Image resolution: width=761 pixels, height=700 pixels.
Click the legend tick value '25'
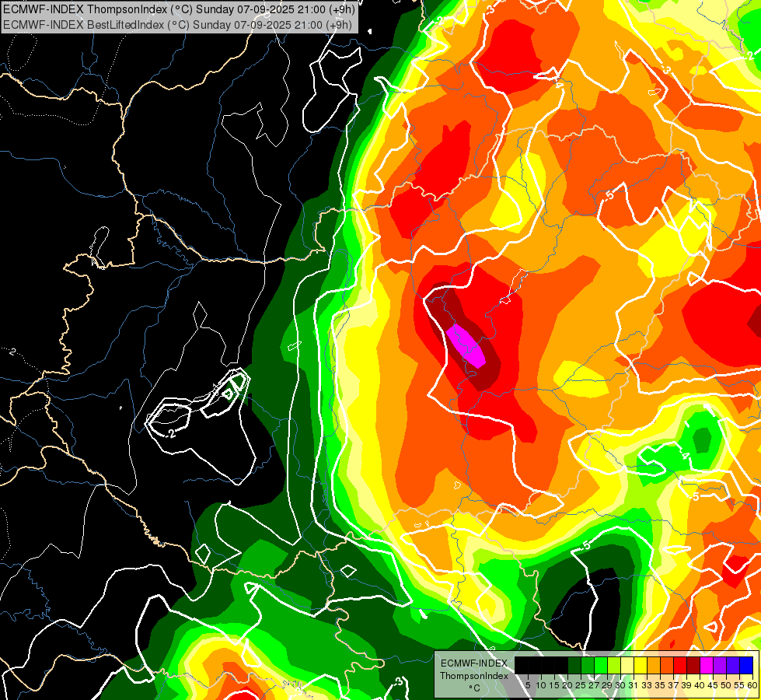pyautogui.click(x=581, y=685)
